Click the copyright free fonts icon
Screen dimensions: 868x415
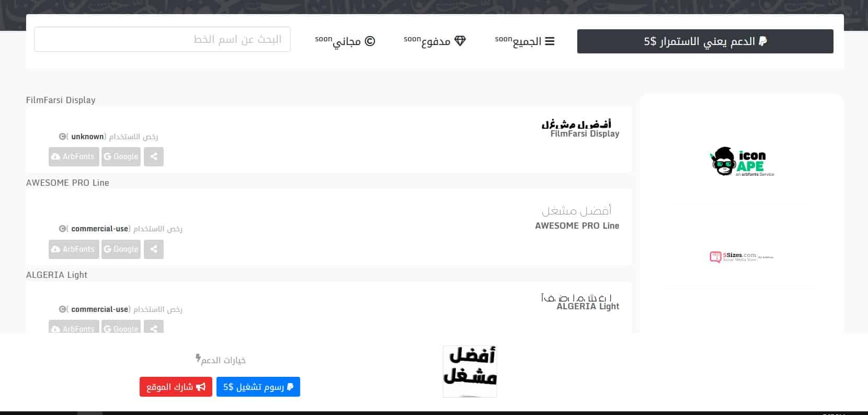coord(370,41)
